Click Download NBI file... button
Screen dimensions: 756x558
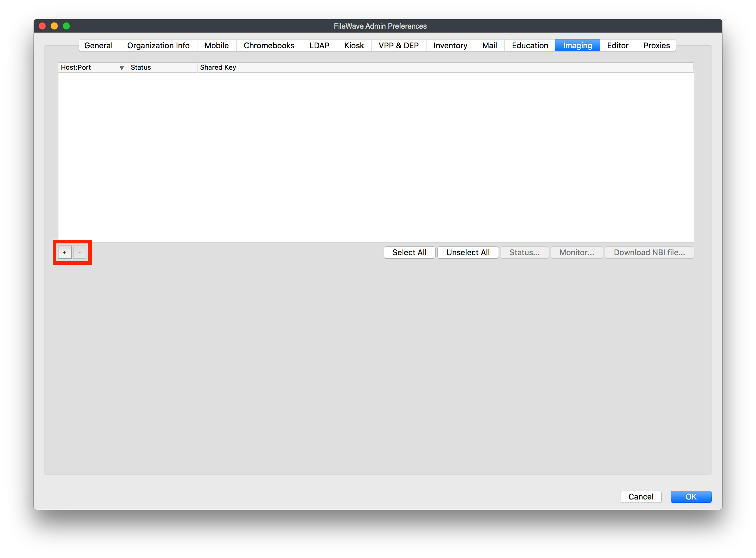click(649, 253)
